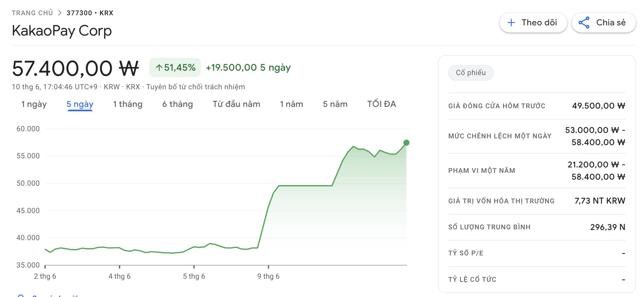Select the 5 ngày range tab
Image resolution: width=644 pixels, height=297 pixels.
(80, 104)
